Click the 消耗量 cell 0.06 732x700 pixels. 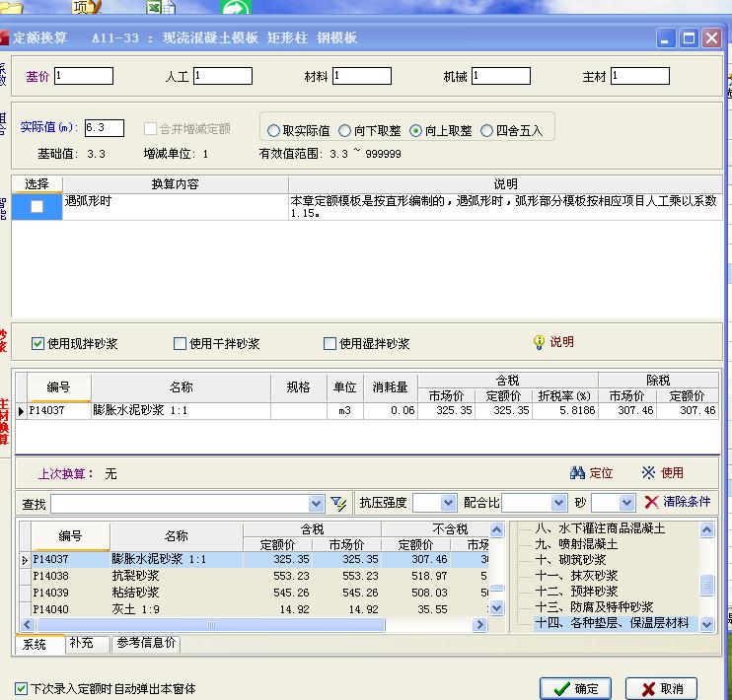click(391, 411)
